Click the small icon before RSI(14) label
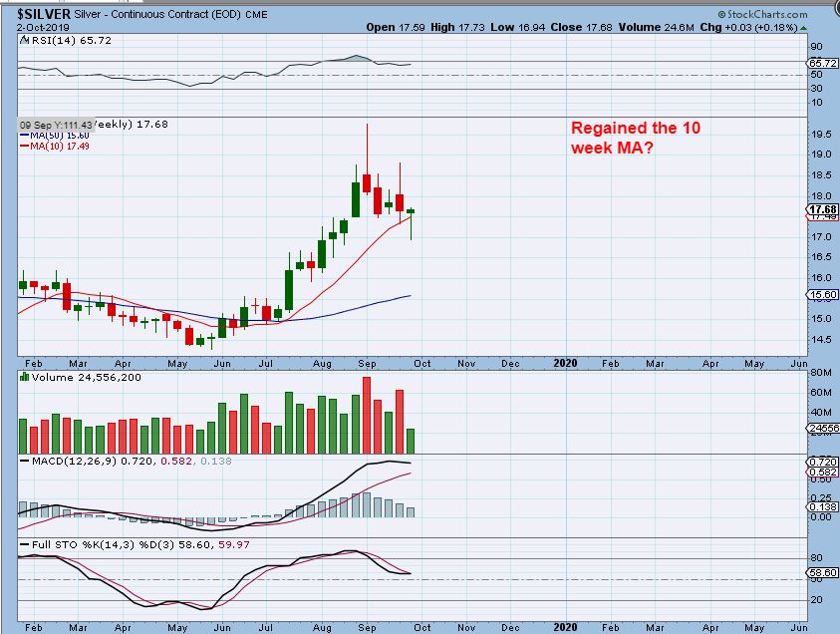The height and width of the screenshot is (634, 840). 24,40
